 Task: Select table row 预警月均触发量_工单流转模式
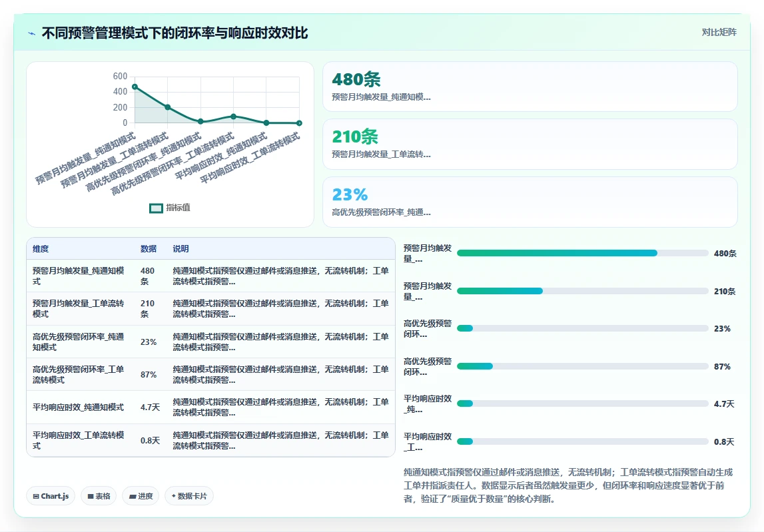click(210, 308)
